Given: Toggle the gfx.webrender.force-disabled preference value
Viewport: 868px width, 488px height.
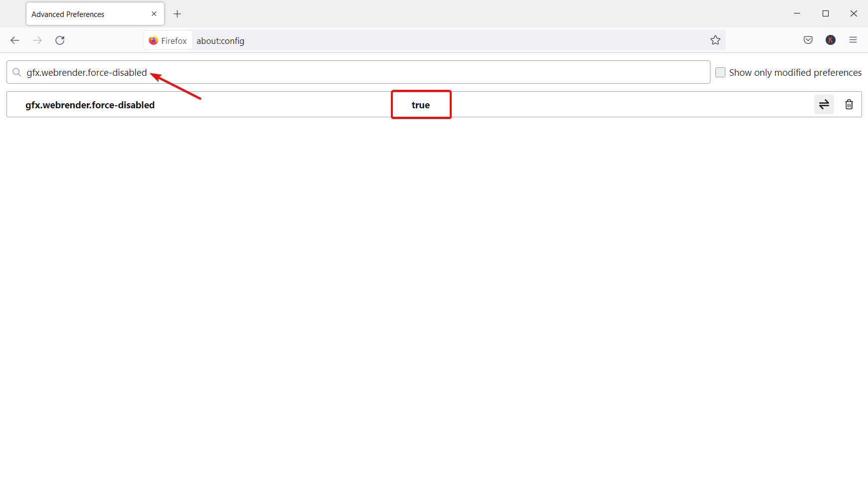Looking at the screenshot, I should click(824, 104).
